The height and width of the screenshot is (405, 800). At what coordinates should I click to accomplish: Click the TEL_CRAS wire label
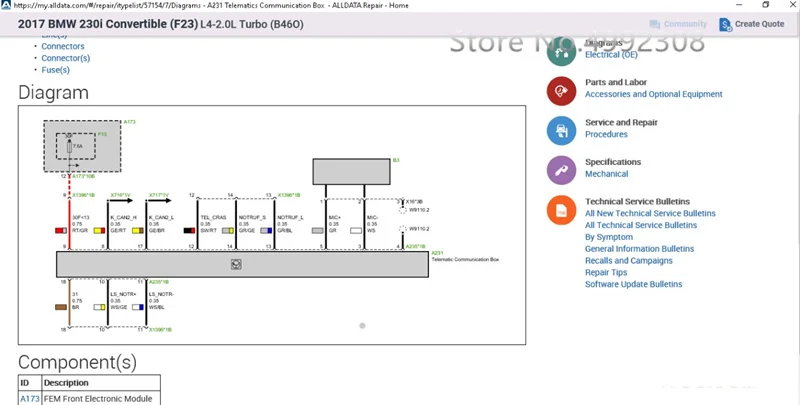[x=213, y=217]
